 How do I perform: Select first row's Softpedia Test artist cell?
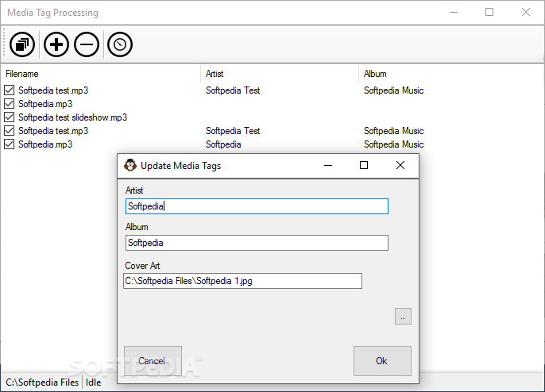point(233,90)
